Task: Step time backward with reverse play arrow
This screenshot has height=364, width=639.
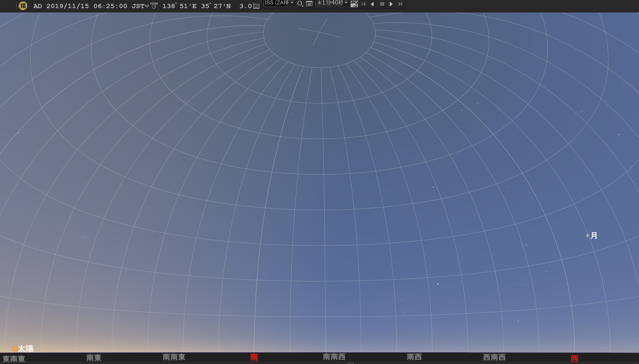Action: point(373,4)
